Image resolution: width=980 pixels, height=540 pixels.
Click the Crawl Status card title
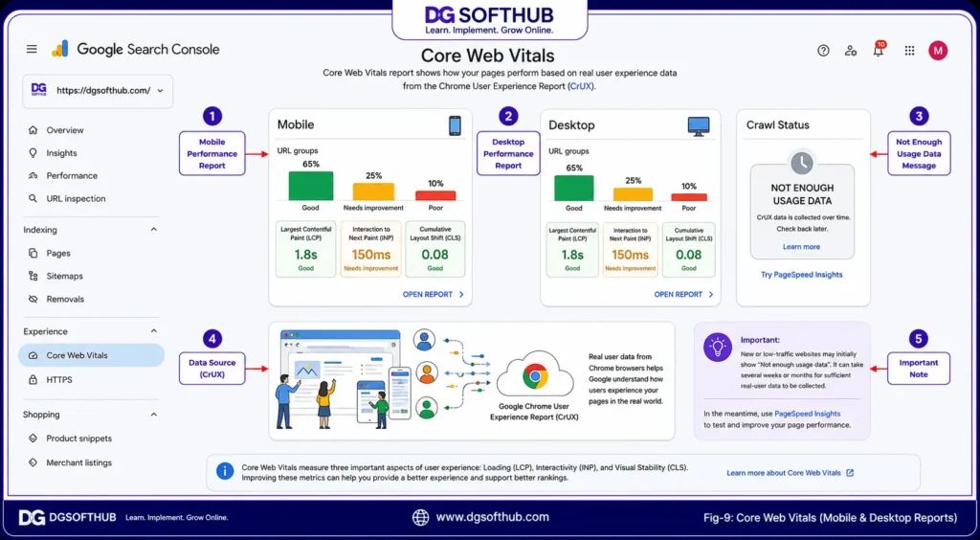point(777,125)
